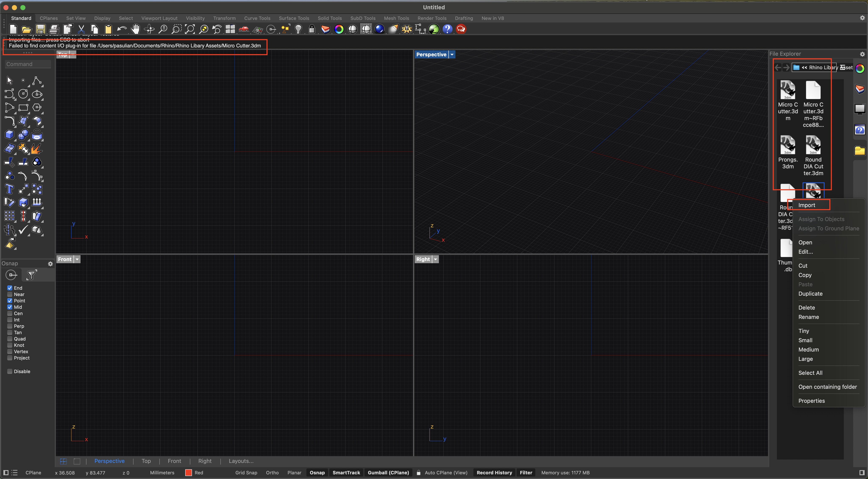Click the color wheel icon in the File Explorer panel
Screen dimensions: 868x479
pyautogui.click(x=860, y=69)
